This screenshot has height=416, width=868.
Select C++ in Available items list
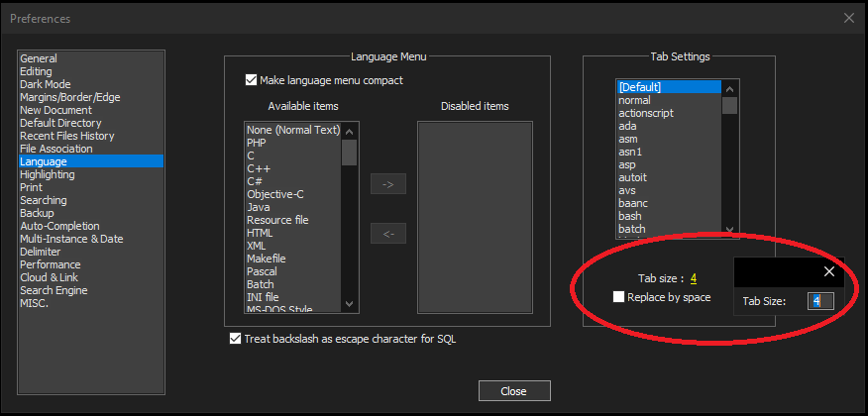(x=260, y=168)
